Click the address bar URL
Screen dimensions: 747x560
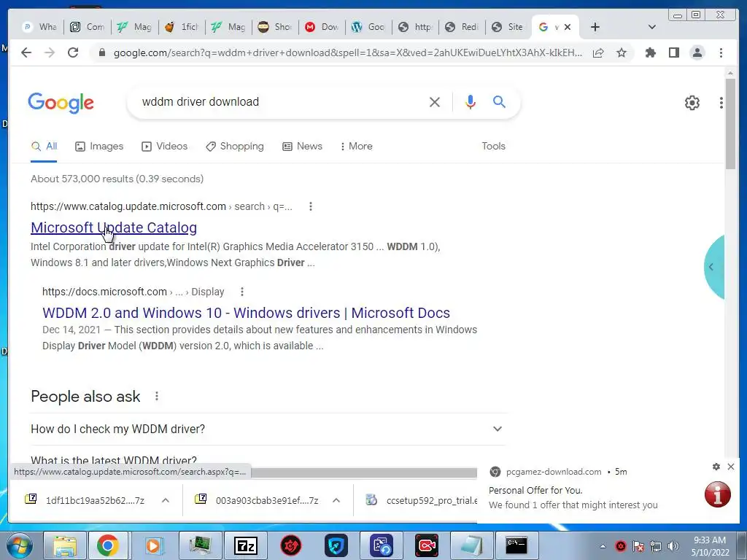point(348,52)
